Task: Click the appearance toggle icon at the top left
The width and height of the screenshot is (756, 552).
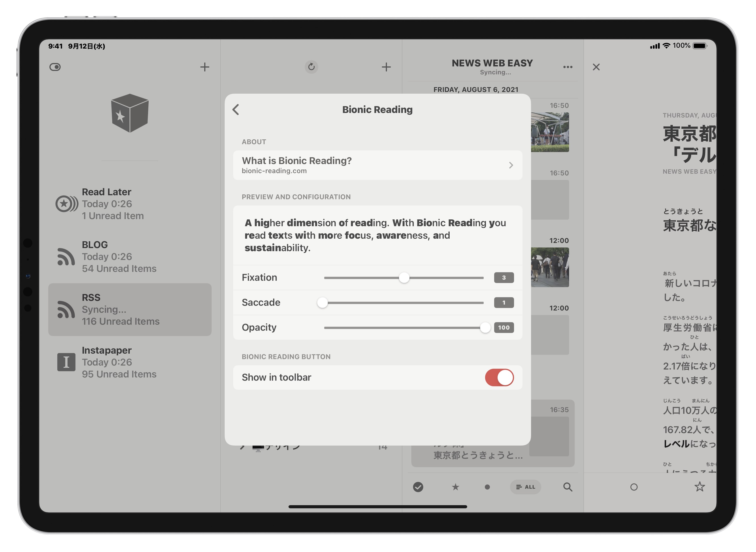Action: pos(55,67)
